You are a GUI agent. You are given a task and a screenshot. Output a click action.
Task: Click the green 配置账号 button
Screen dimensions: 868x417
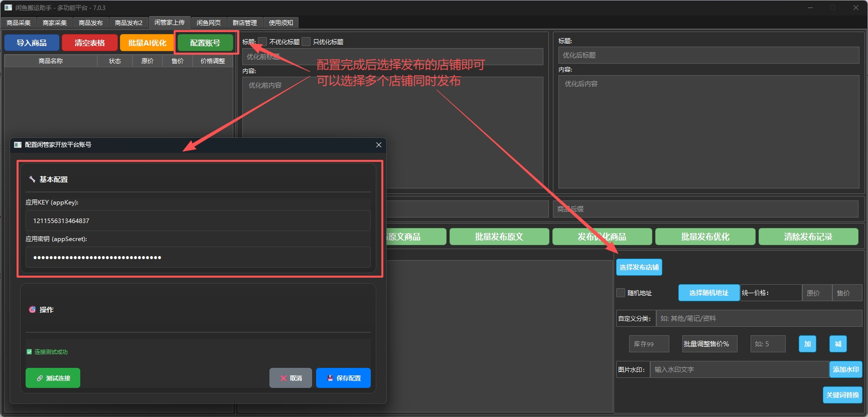tap(205, 43)
